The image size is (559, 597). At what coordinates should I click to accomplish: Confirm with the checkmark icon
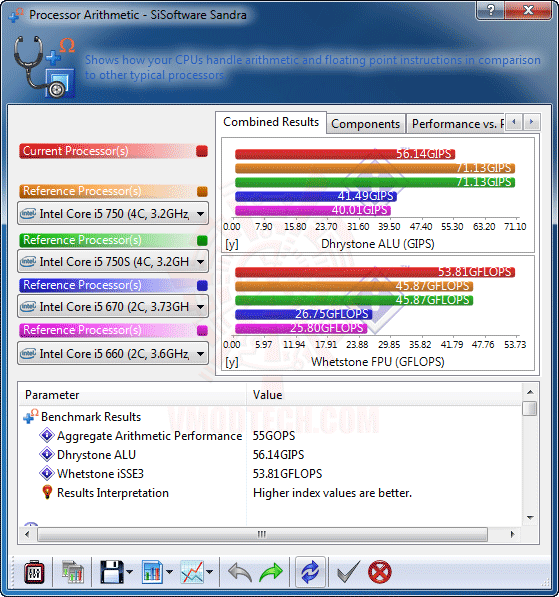click(x=348, y=571)
